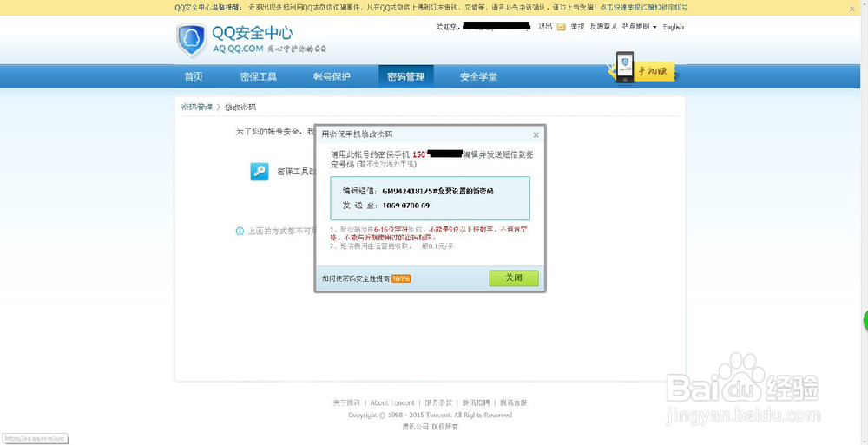
Task: Click the 关于腾讯 footer link
Action: point(346,403)
